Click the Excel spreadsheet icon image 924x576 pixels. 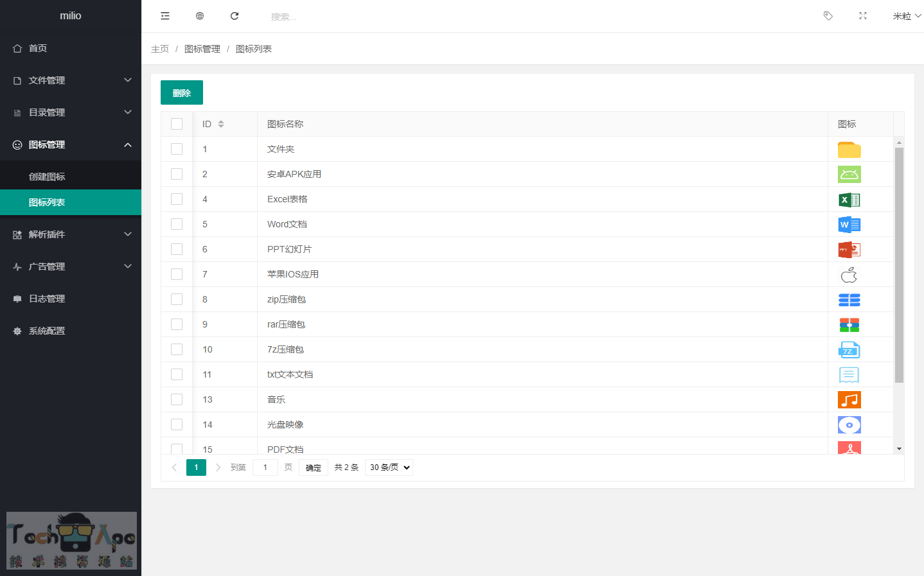pos(849,200)
